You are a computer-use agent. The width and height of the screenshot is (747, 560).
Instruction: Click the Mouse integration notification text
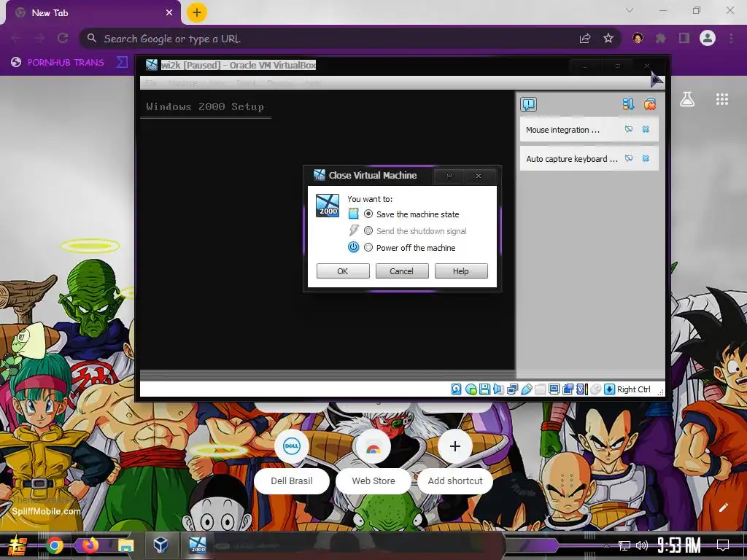pos(562,130)
